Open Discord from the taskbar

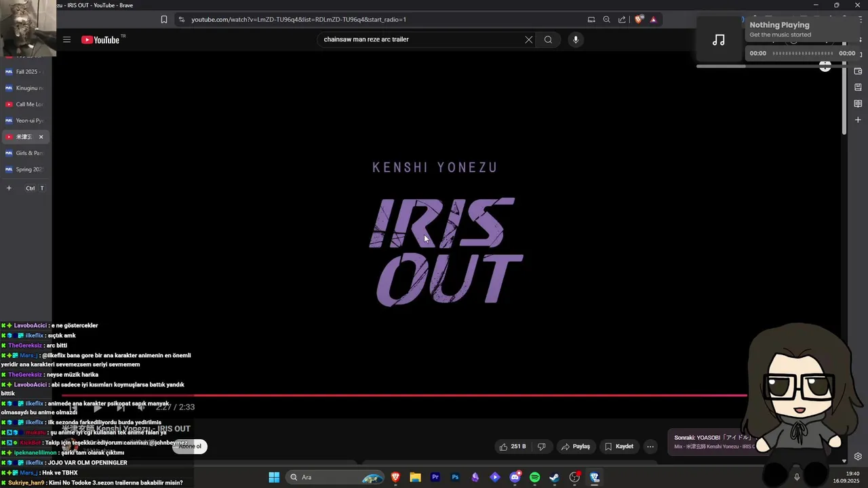click(x=515, y=477)
